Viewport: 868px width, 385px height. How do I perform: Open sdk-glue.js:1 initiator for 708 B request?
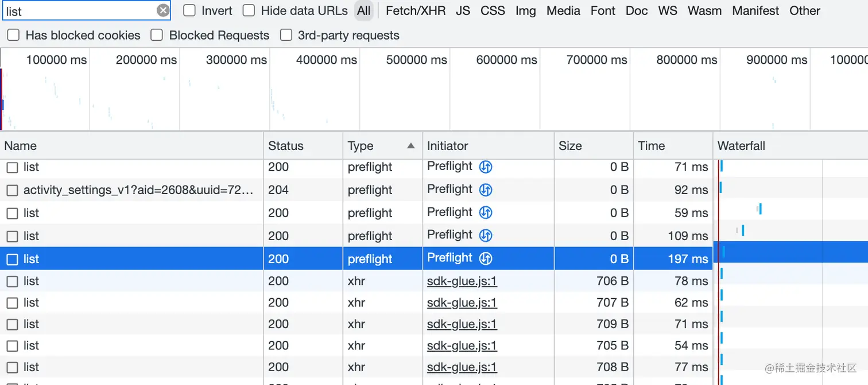point(462,367)
